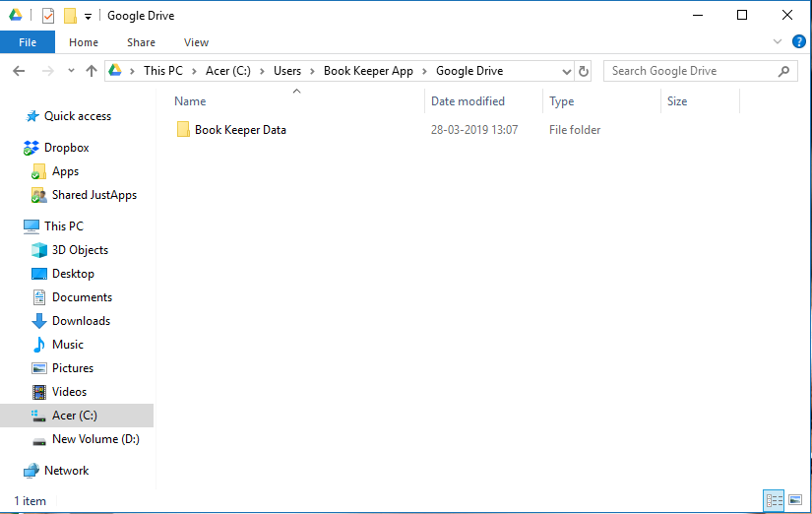Click the 28-03-2019 13:07 date cell
This screenshot has height=514, width=812.
474,130
